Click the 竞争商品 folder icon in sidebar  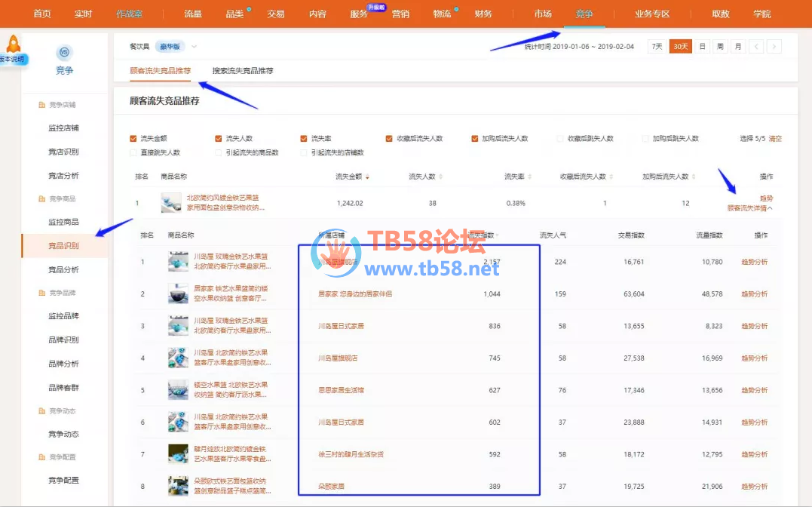(42, 198)
